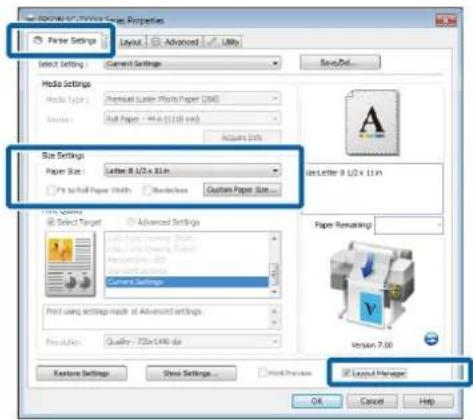Open Custom Paper Size dialog
The width and height of the screenshot is (473, 420).
pos(242,190)
